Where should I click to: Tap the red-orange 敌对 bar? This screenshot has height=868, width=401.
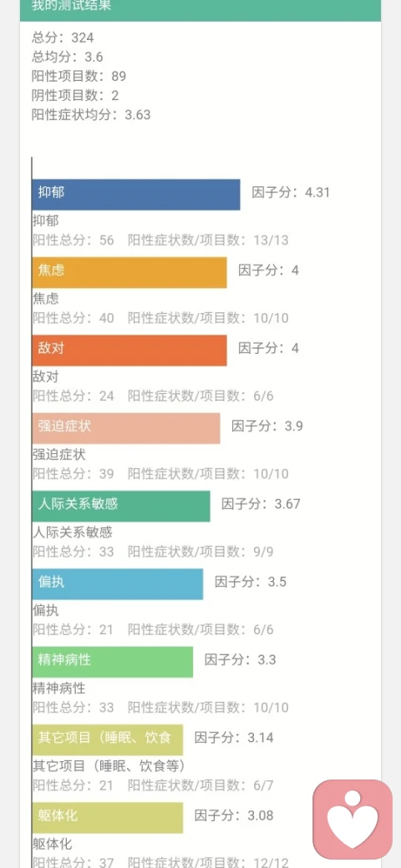pyautogui.click(x=129, y=350)
